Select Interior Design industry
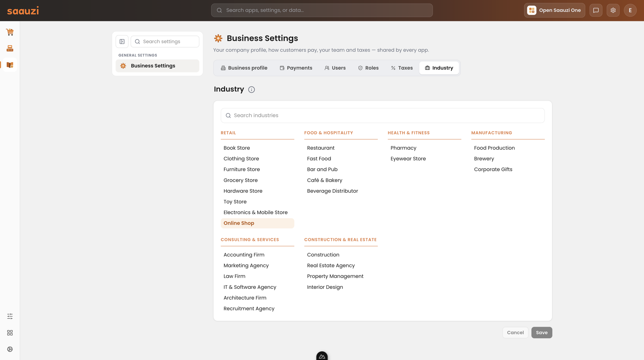 coord(341,287)
